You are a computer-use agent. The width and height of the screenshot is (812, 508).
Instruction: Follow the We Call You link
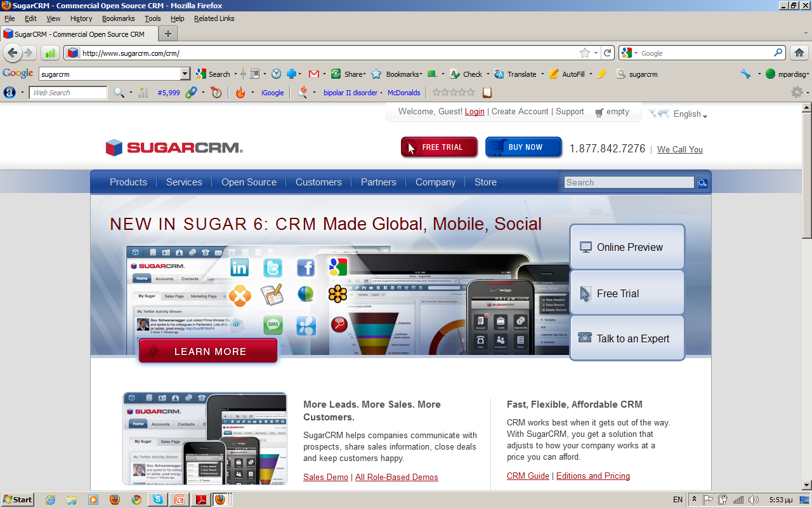pyautogui.click(x=680, y=150)
